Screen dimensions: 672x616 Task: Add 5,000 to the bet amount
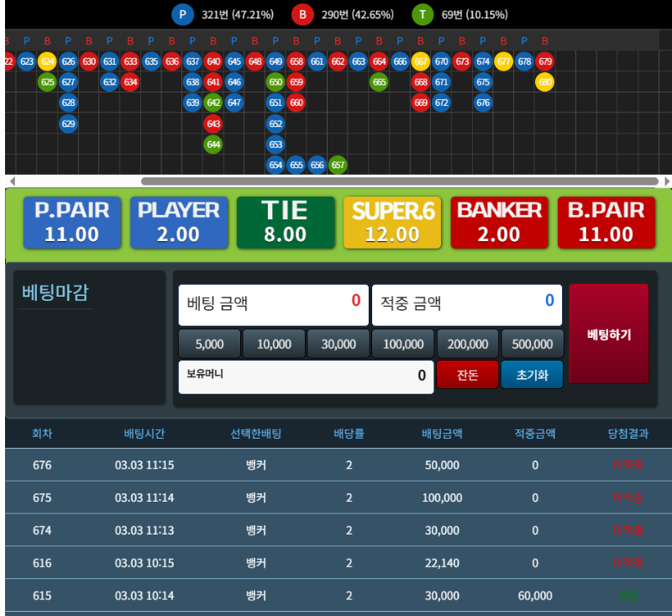[208, 344]
